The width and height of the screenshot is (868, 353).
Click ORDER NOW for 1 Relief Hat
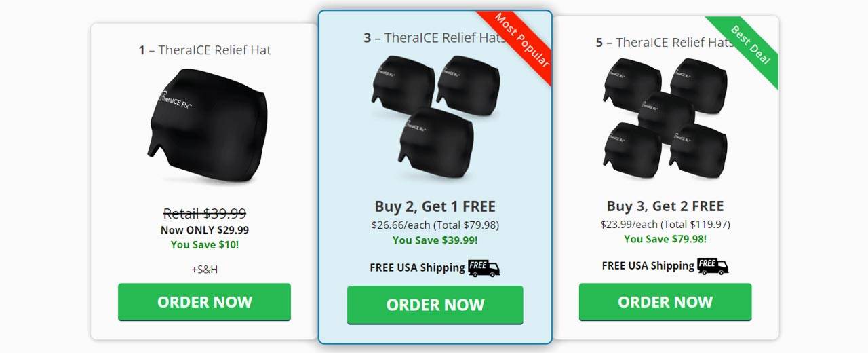[x=204, y=302]
